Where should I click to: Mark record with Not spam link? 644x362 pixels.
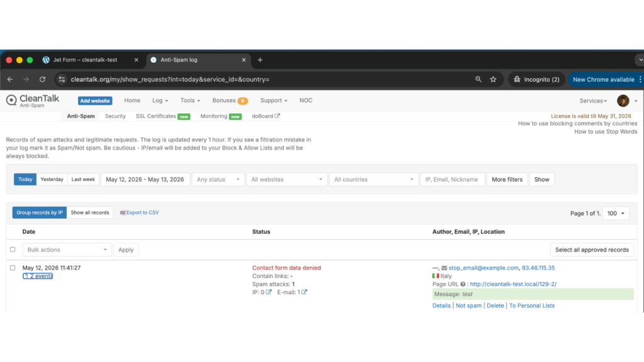point(468,306)
